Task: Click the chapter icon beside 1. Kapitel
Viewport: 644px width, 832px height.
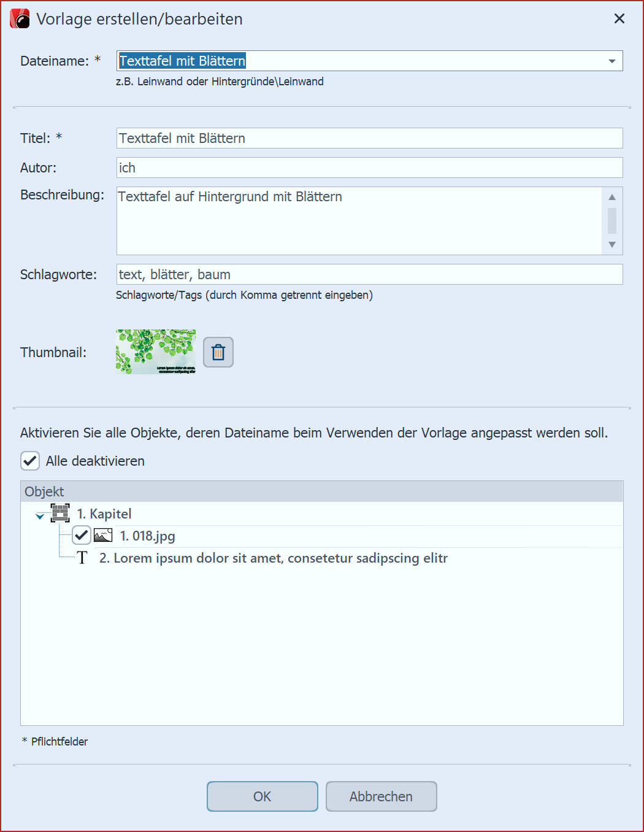Action: 60,514
